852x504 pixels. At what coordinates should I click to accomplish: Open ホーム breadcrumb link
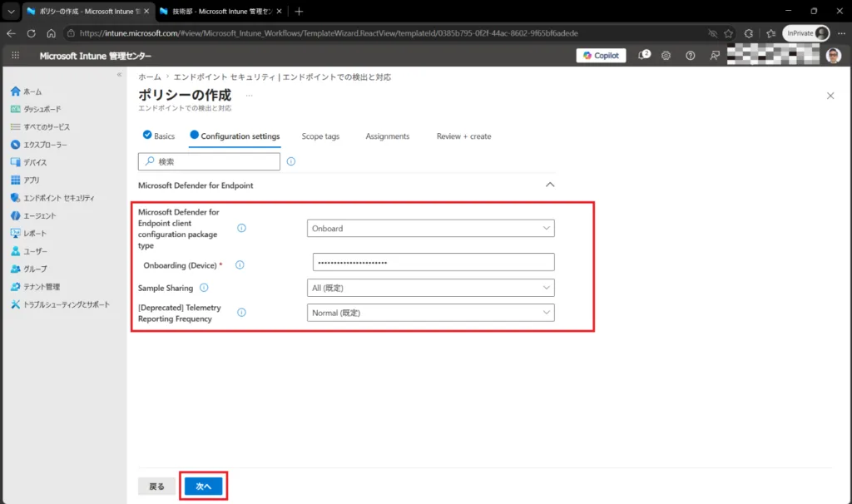click(150, 77)
